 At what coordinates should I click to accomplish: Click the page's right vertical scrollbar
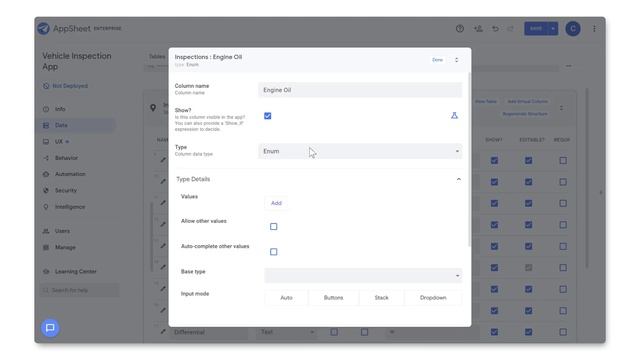pyautogui.click(x=587, y=178)
